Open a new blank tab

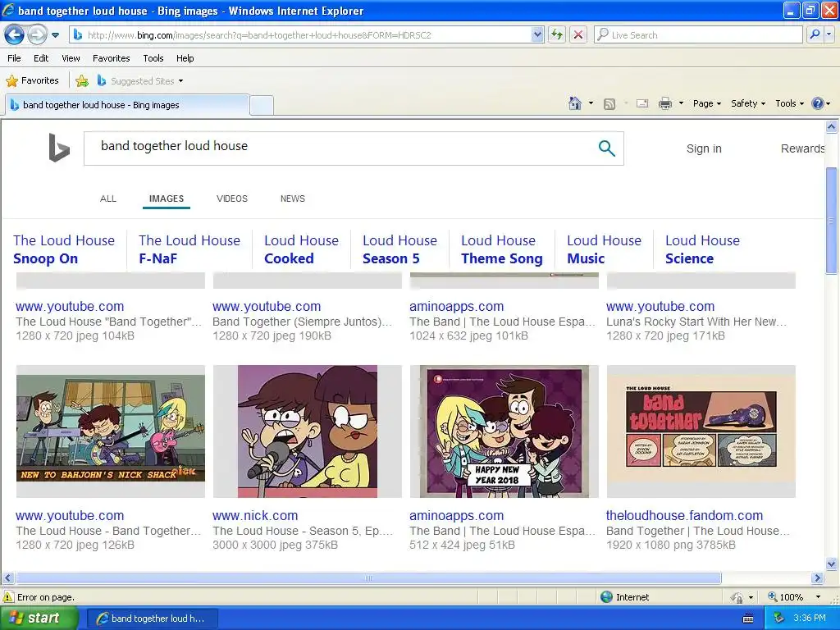coord(262,105)
